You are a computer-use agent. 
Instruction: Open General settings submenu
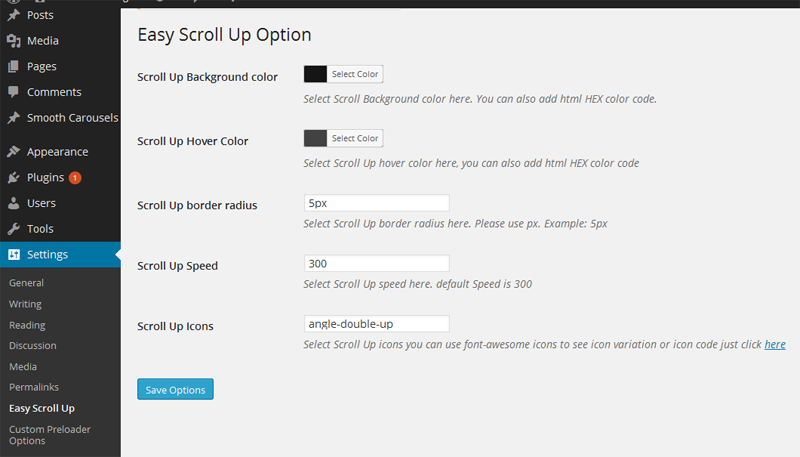[x=27, y=283]
